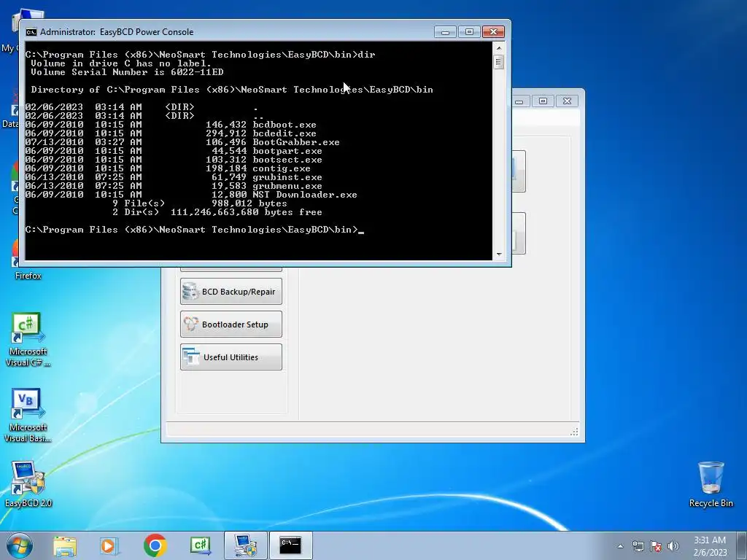Close the EasyBCD Power Console window
The image size is (747, 560).
click(494, 32)
